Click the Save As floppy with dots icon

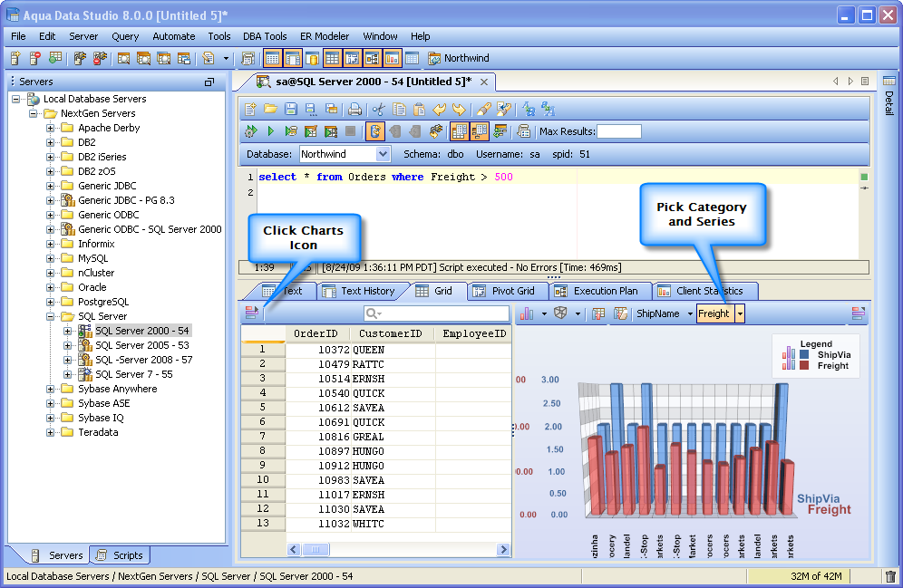pyautogui.click(x=311, y=110)
